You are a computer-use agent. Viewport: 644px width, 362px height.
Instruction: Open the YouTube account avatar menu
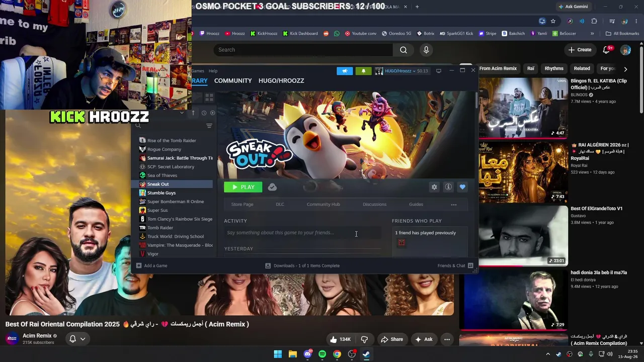[625, 50]
